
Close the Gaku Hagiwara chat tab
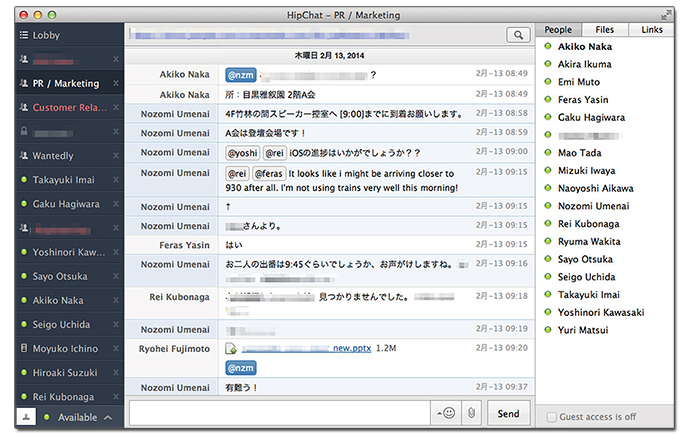(x=116, y=204)
